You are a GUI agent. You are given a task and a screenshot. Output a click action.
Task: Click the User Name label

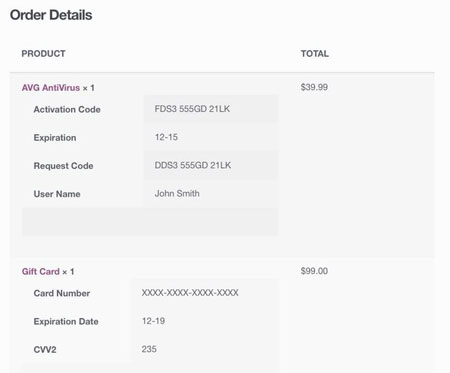tap(57, 194)
